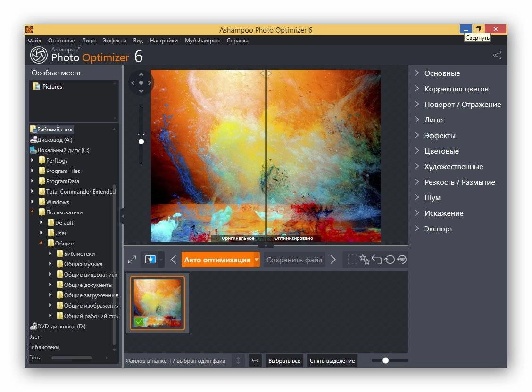The image size is (532, 392).
Task: Toggle fullscreen view with the expand arrows icon
Action: tap(132, 260)
